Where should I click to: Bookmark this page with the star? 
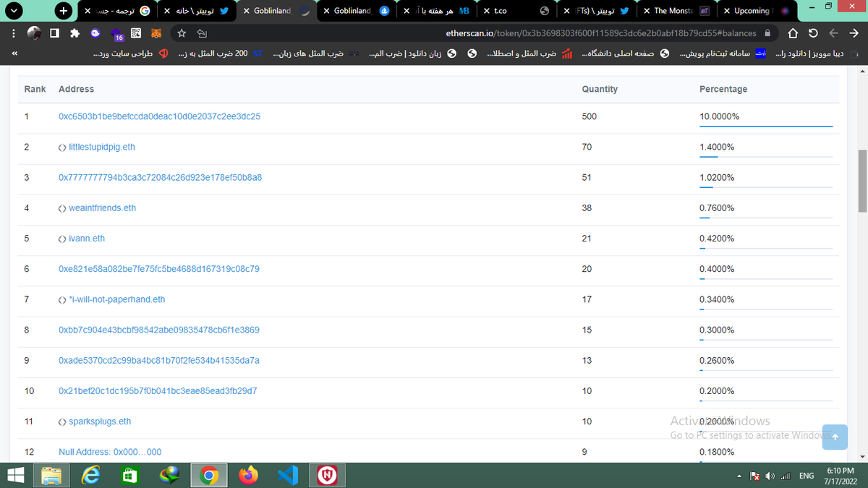tap(182, 33)
